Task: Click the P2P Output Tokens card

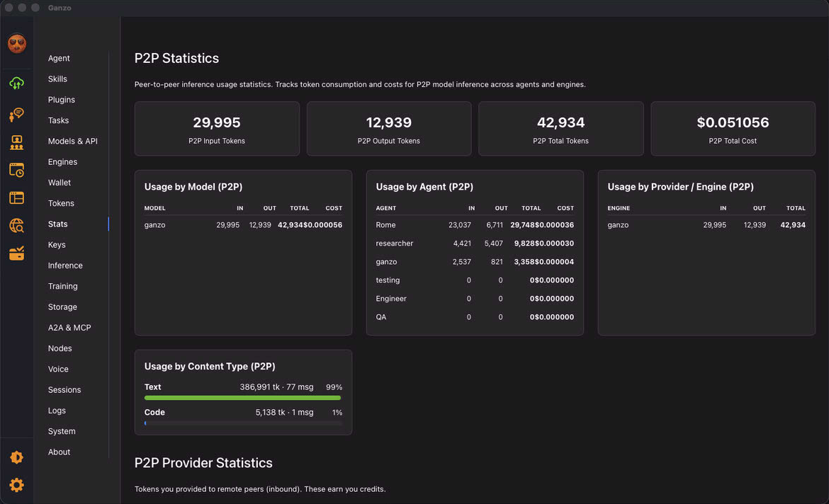Action: click(x=388, y=129)
